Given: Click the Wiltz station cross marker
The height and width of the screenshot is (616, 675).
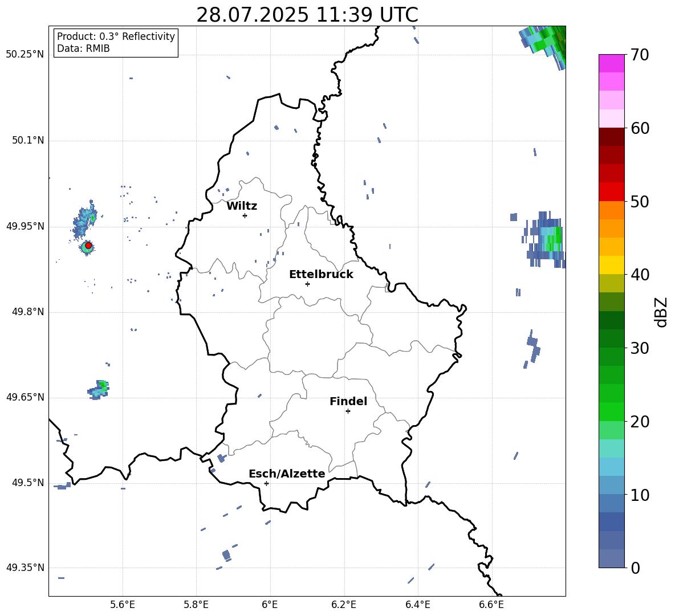Looking at the screenshot, I should [245, 215].
